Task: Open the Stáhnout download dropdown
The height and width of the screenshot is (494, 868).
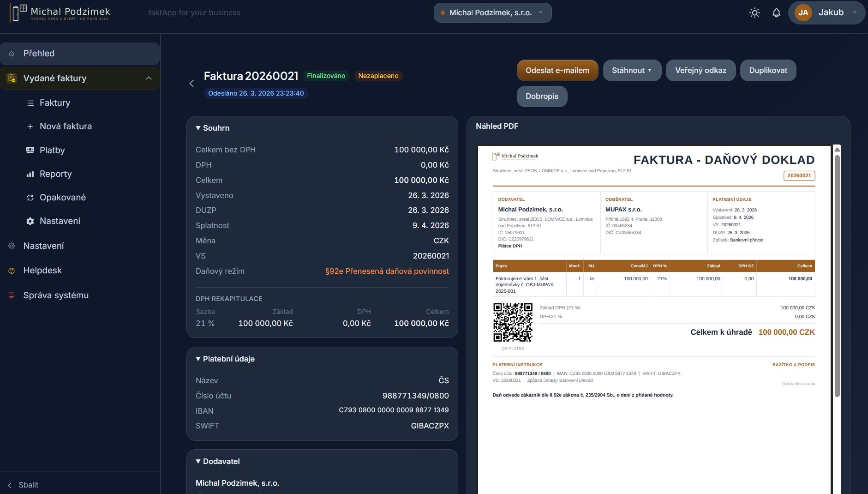Action: [x=632, y=70]
